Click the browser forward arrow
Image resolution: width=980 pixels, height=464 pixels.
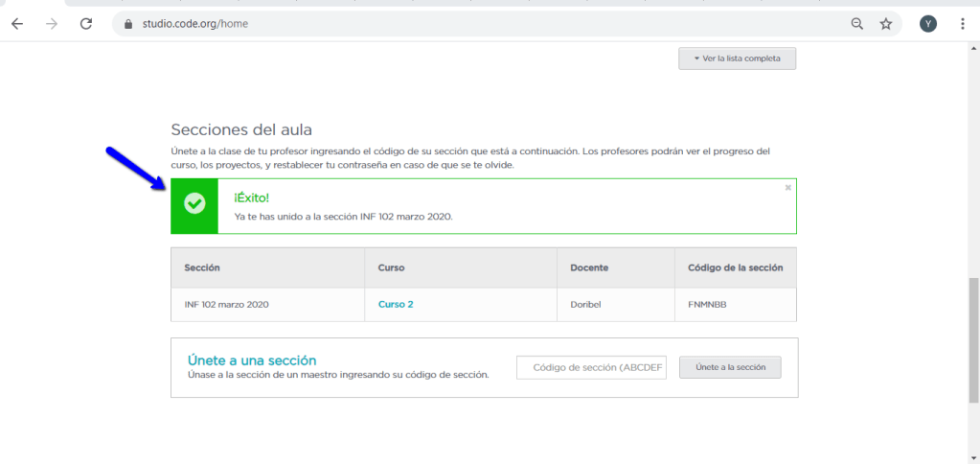point(52,24)
